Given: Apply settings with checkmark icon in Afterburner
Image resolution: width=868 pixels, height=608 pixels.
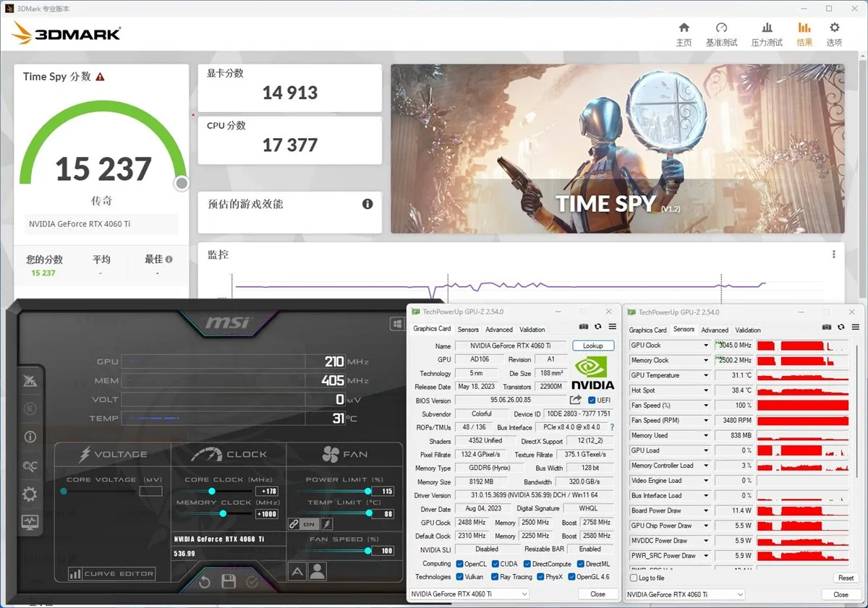Looking at the screenshot, I should [252, 581].
